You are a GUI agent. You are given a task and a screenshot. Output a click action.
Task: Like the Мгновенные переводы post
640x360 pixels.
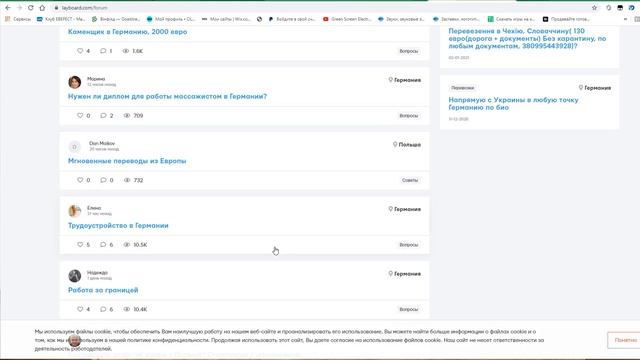click(80, 180)
